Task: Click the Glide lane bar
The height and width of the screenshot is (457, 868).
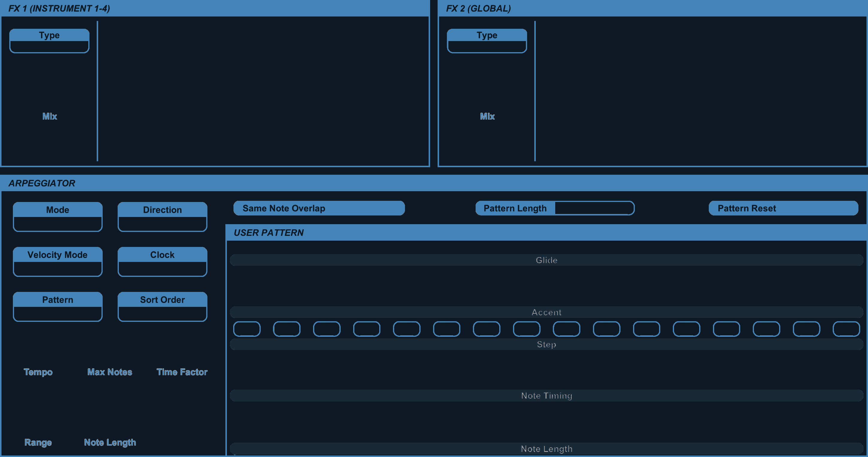Action: [x=546, y=260]
